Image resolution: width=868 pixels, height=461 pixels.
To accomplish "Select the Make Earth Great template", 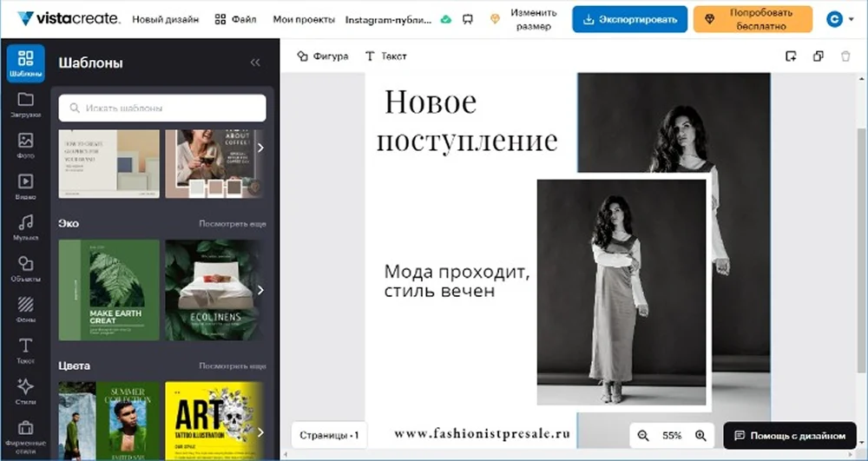I will 109,290.
